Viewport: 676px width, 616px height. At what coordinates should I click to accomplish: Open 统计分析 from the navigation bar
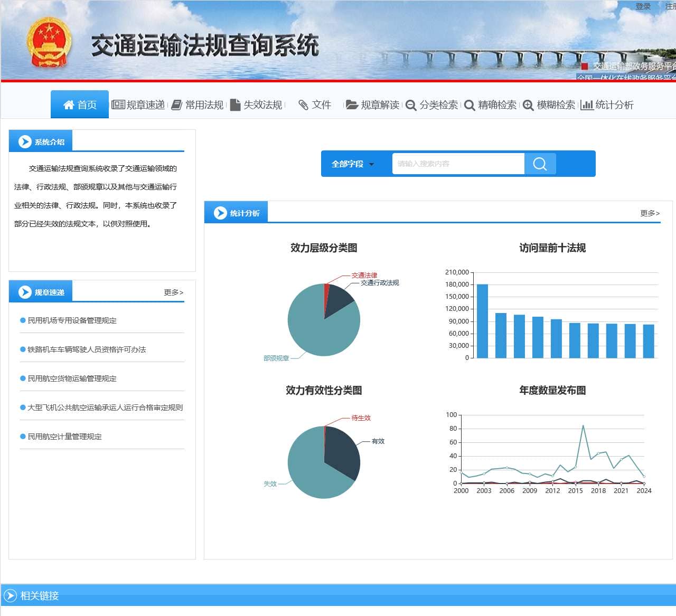tap(607, 105)
